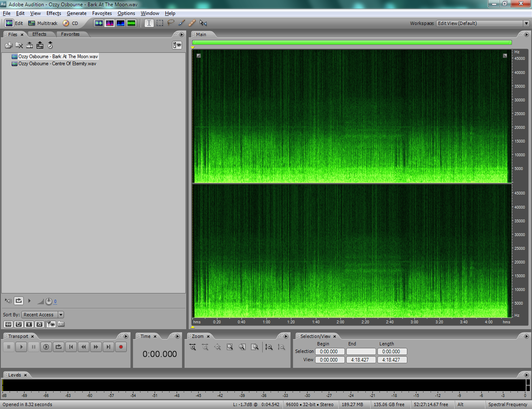This screenshot has width=532, height=409.
Task: Toggle Show MIDI Files filter button
Action: pos(39,324)
